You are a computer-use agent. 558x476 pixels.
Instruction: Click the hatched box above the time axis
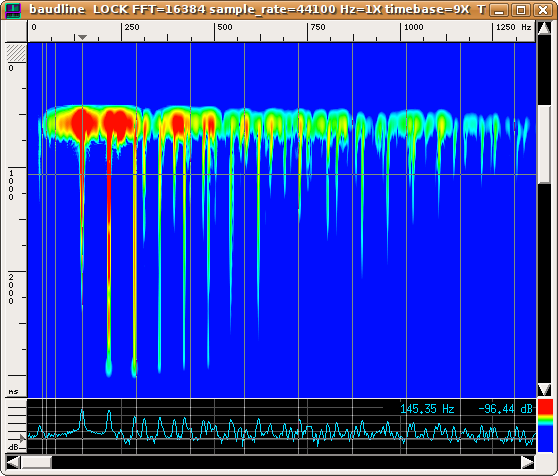point(16,53)
